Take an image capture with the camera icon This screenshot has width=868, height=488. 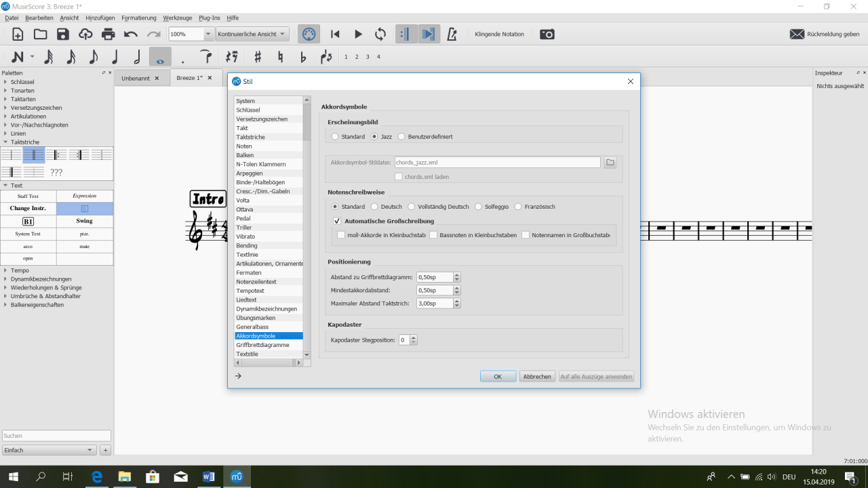tap(547, 34)
